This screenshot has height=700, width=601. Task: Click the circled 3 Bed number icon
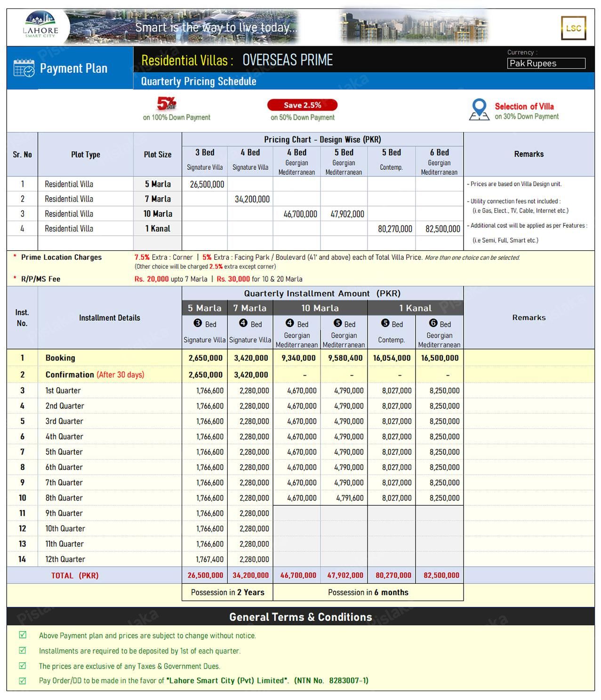point(198,323)
